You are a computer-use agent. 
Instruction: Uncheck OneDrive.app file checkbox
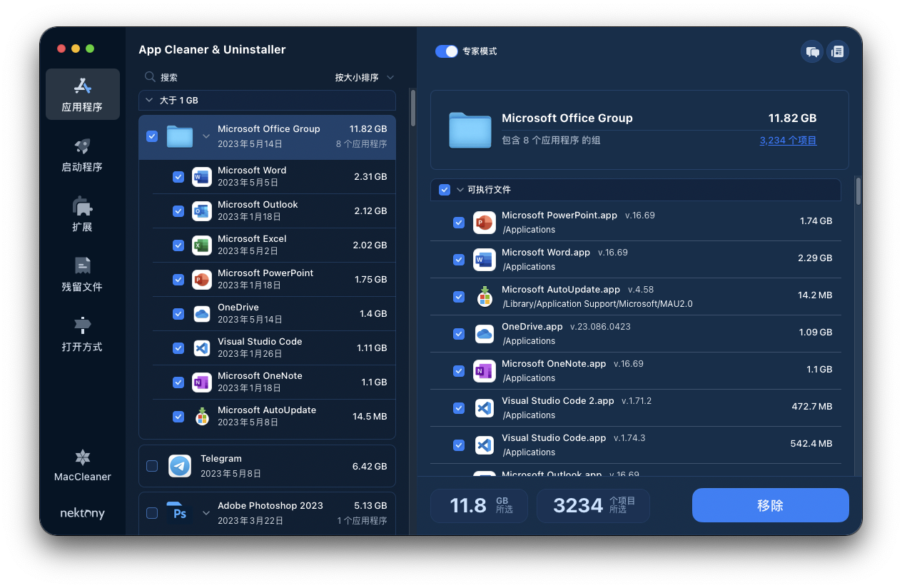[459, 334]
